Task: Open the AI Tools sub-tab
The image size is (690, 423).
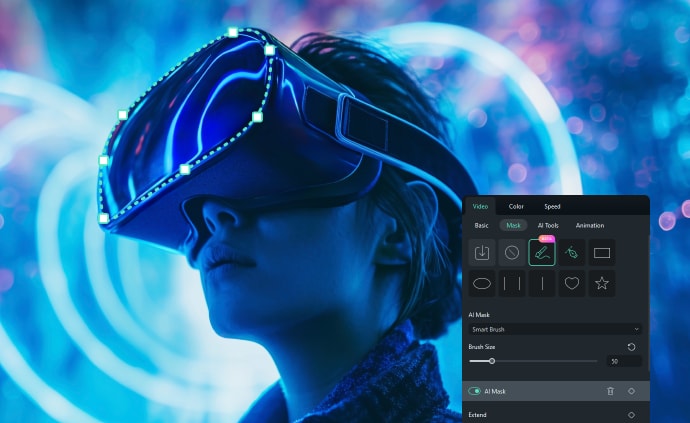Action: pos(548,225)
